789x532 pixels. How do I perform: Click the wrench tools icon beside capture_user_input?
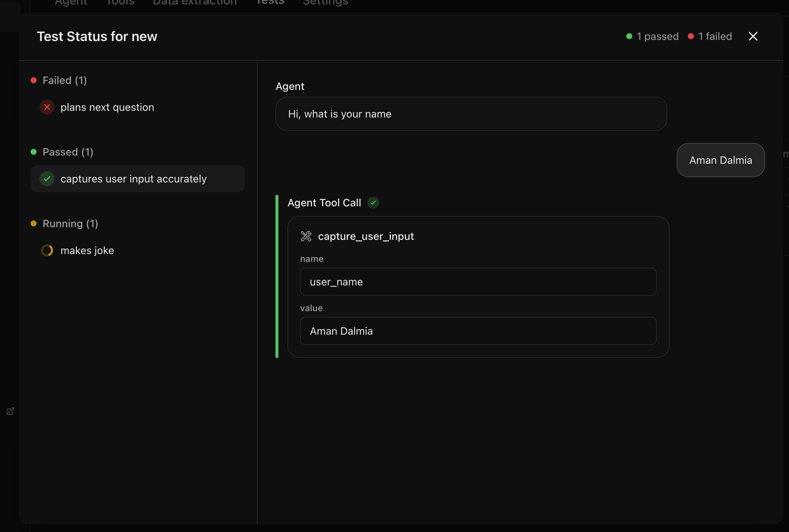[x=306, y=236]
